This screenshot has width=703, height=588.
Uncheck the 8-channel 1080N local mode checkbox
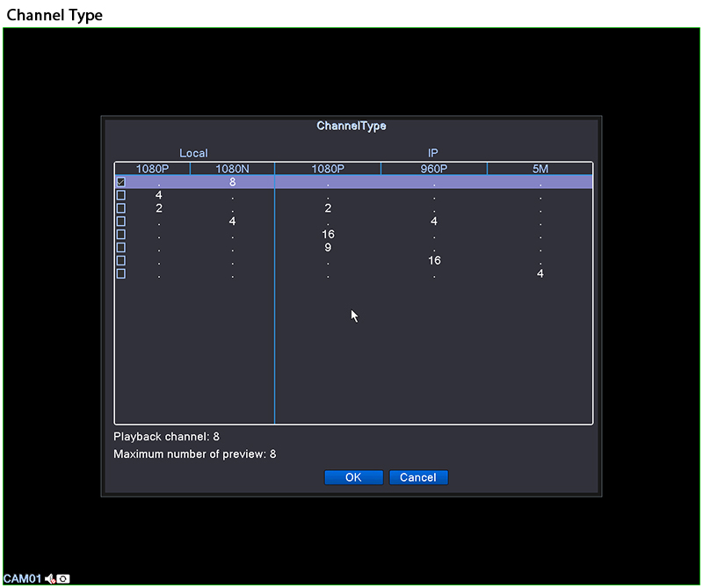coord(121,182)
